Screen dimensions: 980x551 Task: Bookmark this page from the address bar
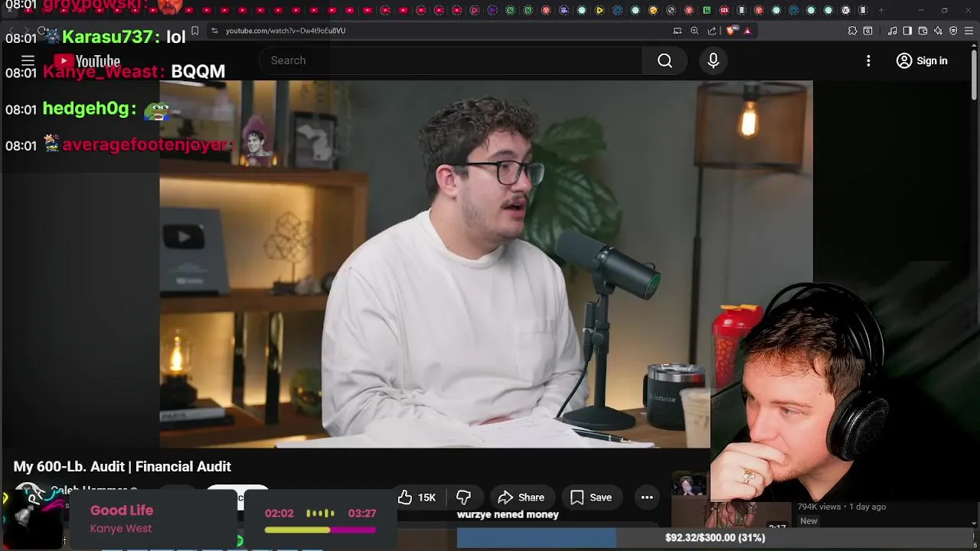195,31
